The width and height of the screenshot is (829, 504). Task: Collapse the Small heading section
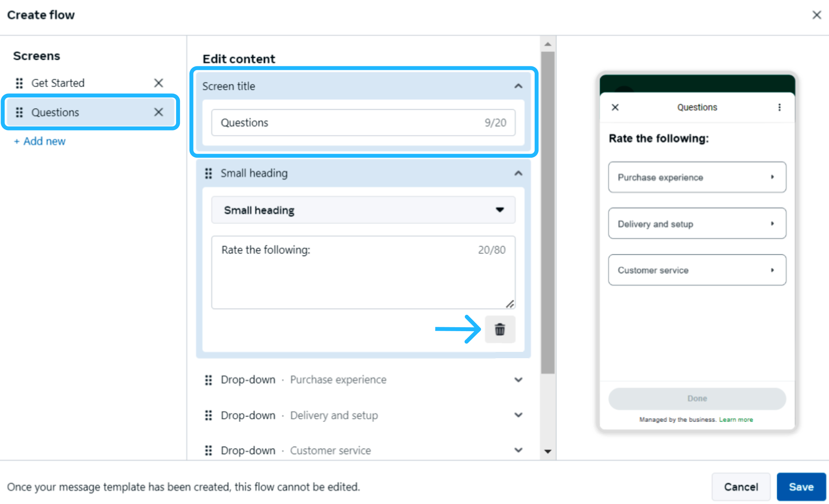click(518, 174)
